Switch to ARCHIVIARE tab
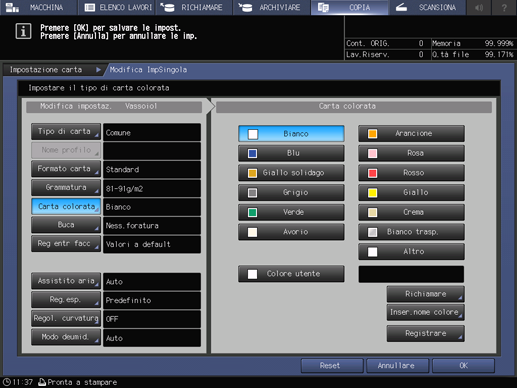517x388 pixels. [x=271, y=7]
